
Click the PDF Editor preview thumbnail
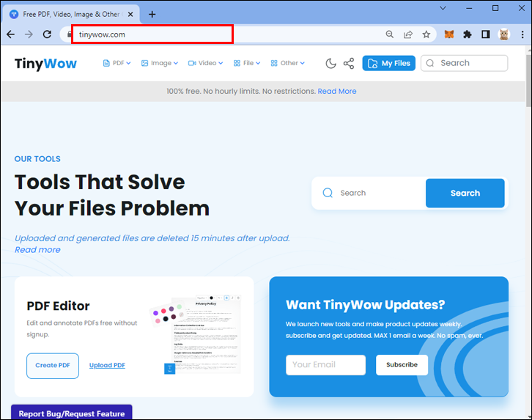coord(196,334)
